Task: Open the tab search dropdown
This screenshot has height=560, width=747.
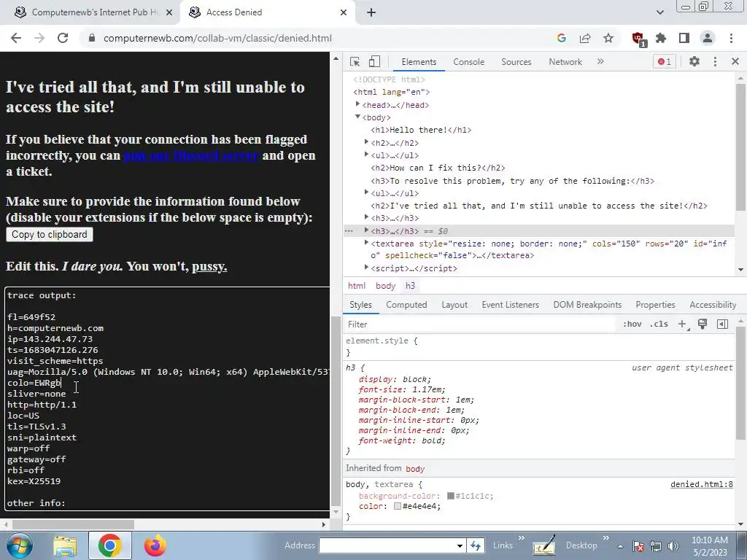Action: coord(659,12)
